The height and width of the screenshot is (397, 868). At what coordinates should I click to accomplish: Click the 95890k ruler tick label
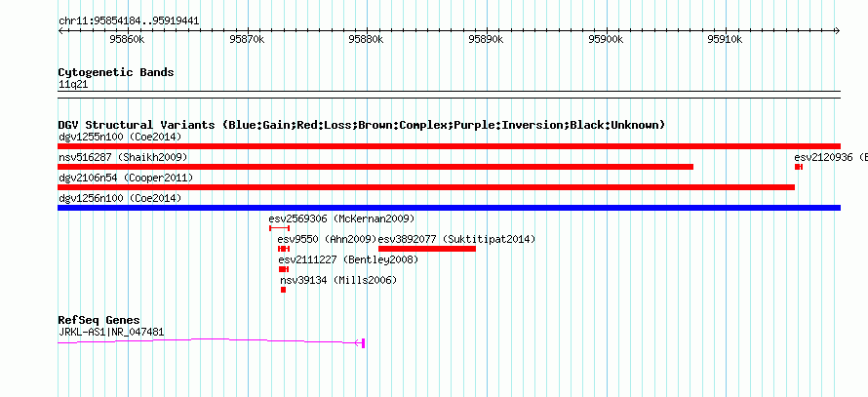(x=486, y=39)
